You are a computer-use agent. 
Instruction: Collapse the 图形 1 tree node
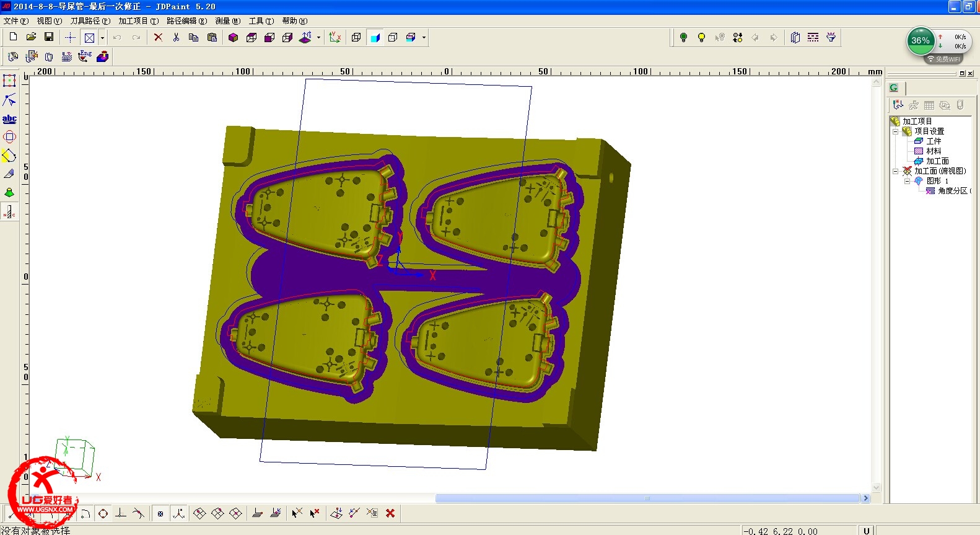(x=908, y=181)
